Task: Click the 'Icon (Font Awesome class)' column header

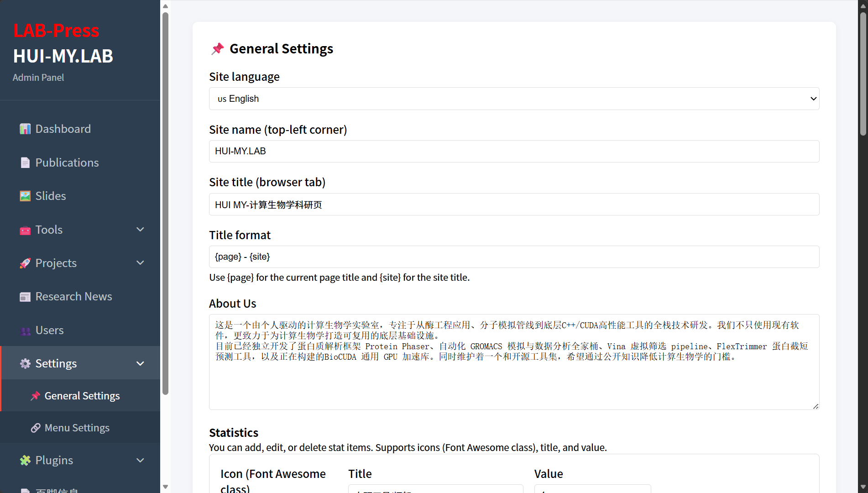Action: [273, 481]
